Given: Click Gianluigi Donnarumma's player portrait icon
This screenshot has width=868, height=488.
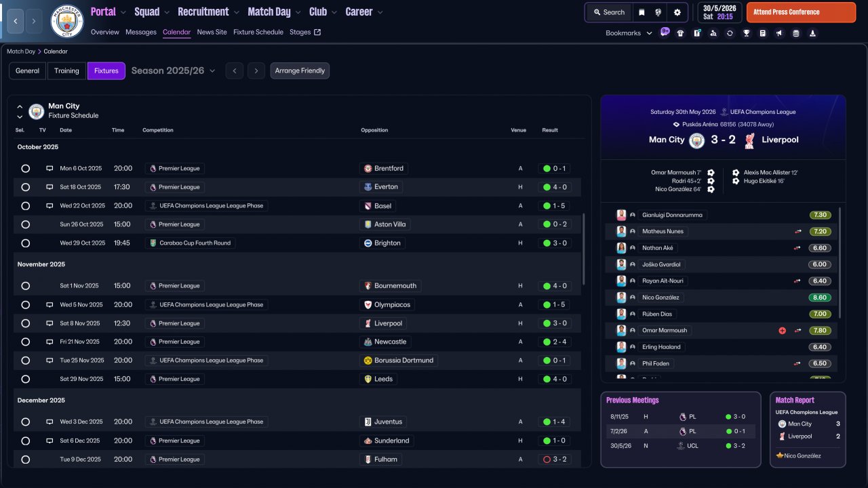Looking at the screenshot, I should tap(621, 215).
